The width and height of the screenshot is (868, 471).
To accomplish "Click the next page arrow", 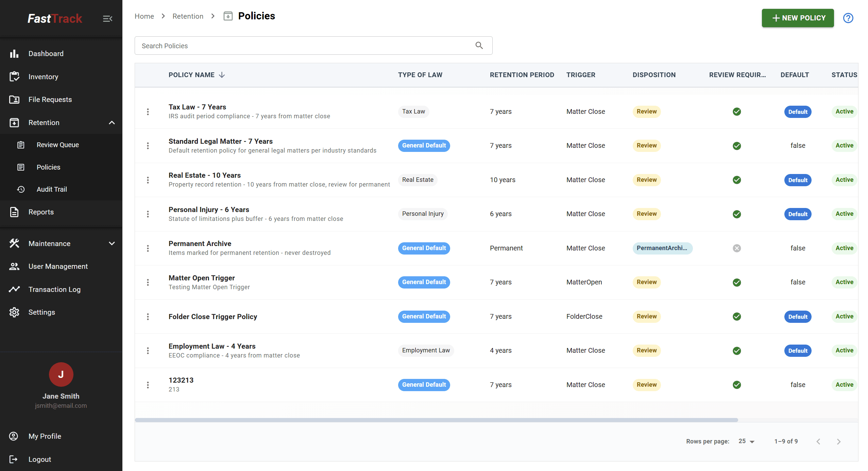I will point(838,441).
